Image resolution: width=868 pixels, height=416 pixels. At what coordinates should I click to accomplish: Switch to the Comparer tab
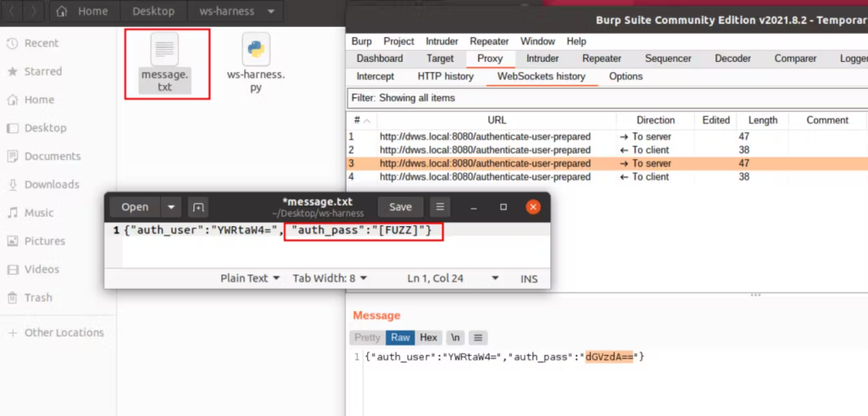(795, 58)
